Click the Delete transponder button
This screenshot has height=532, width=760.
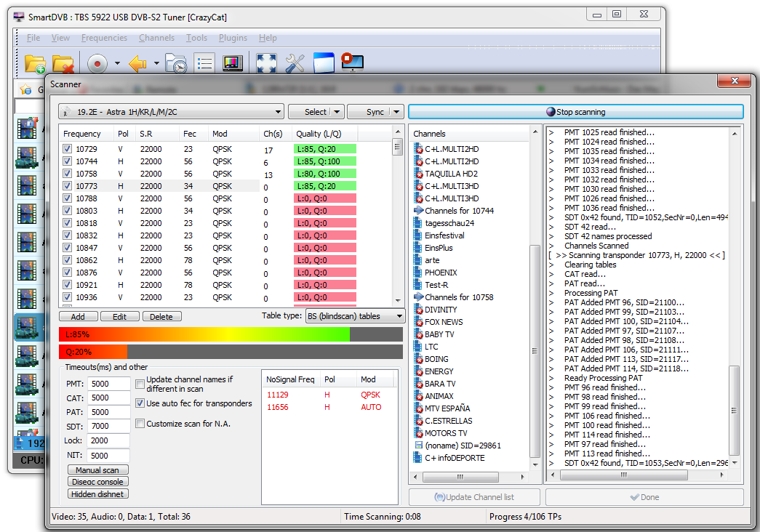162,316
